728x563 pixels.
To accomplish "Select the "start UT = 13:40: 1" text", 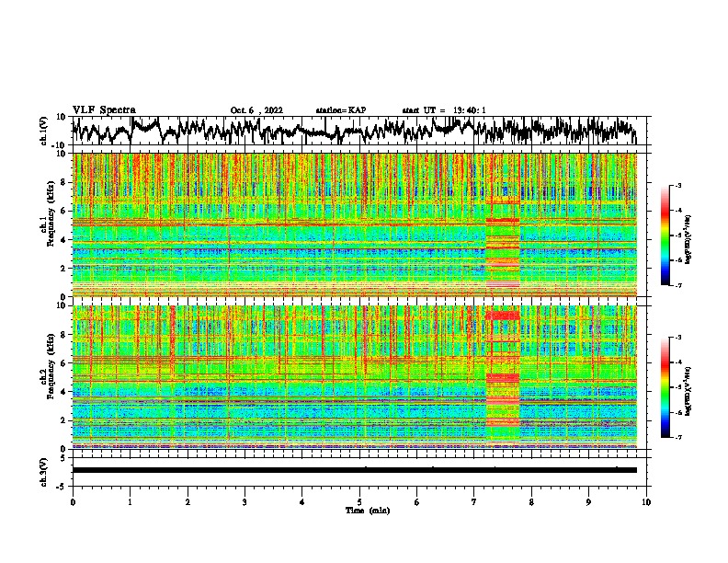I will 444,110.
